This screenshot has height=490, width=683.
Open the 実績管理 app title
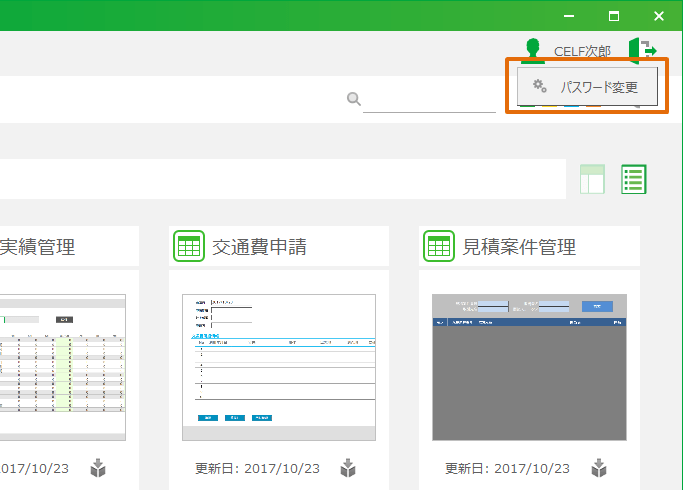(38, 247)
